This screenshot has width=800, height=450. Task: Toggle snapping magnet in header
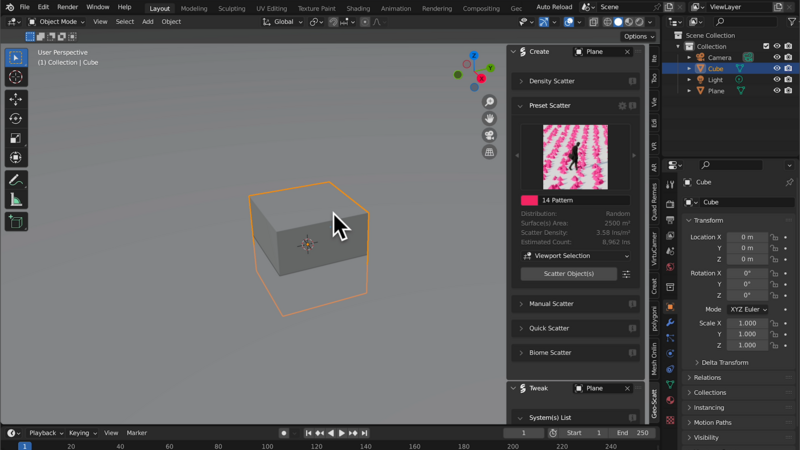point(333,22)
